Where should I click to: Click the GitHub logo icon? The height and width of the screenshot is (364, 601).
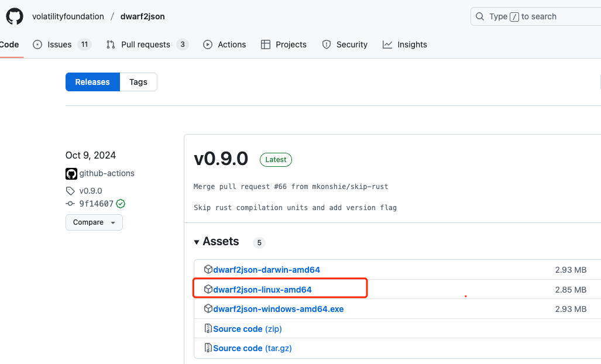coord(14,16)
